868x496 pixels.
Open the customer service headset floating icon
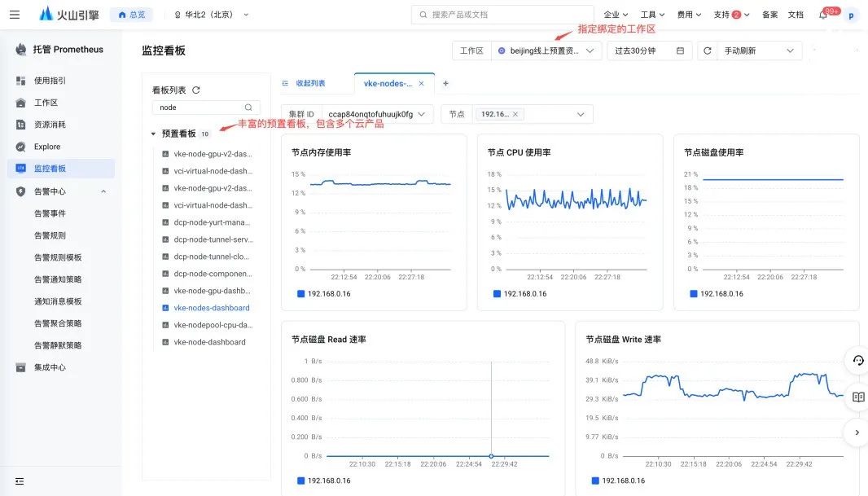click(x=858, y=361)
